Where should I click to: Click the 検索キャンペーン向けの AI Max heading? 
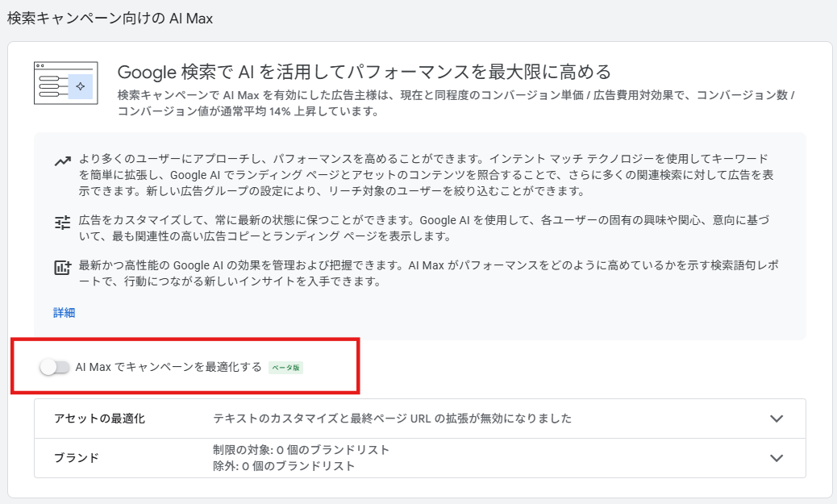(110, 19)
